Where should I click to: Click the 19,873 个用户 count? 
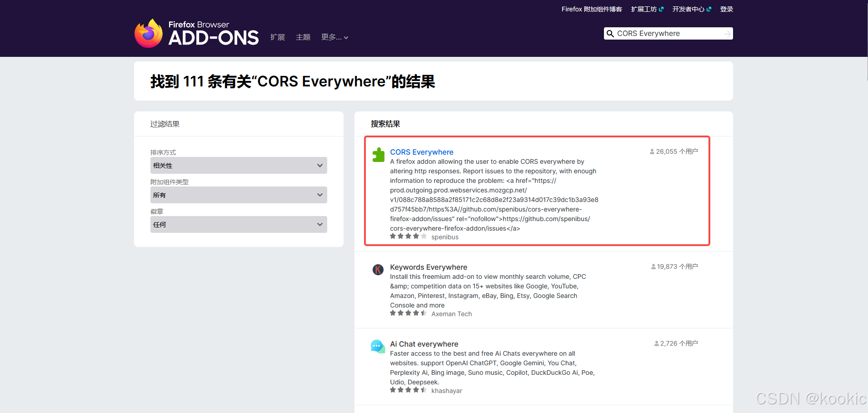[x=678, y=267]
